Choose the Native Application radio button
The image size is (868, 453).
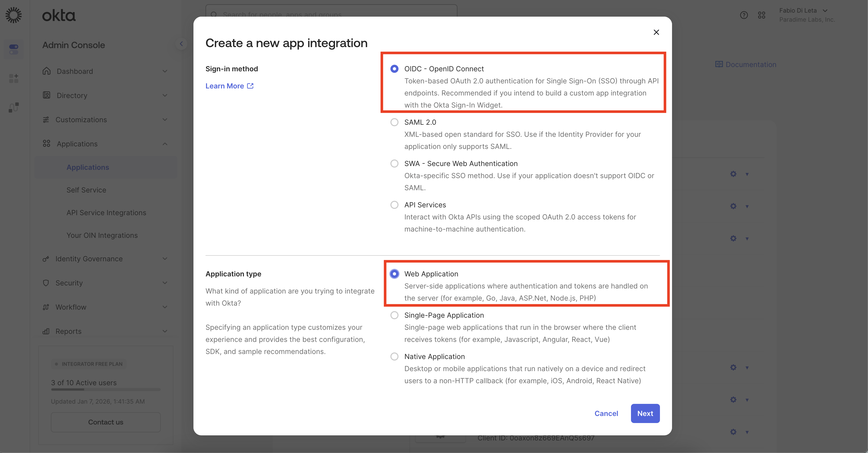coord(394,357)
